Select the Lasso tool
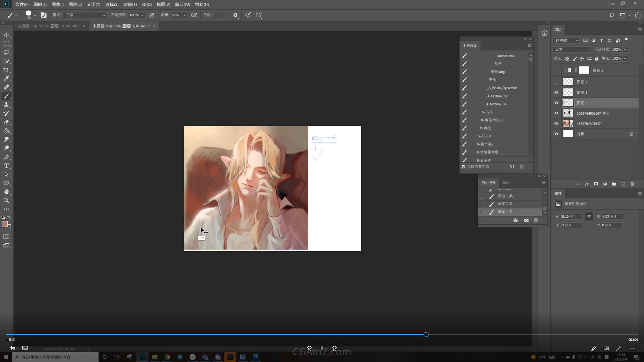The image size is (644, 362). (x=6, y=52)
